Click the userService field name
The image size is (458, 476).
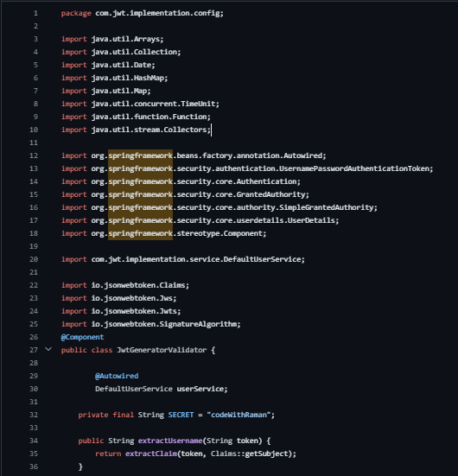[200, 389]
